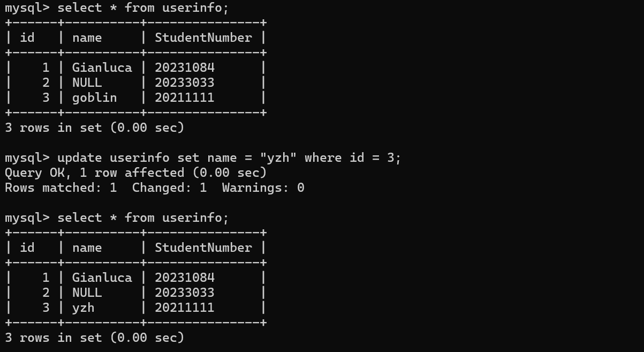The width and height of the screenshot is (644, 352).
Task: Click the update userinfo command line
Action: click(229, 158)
